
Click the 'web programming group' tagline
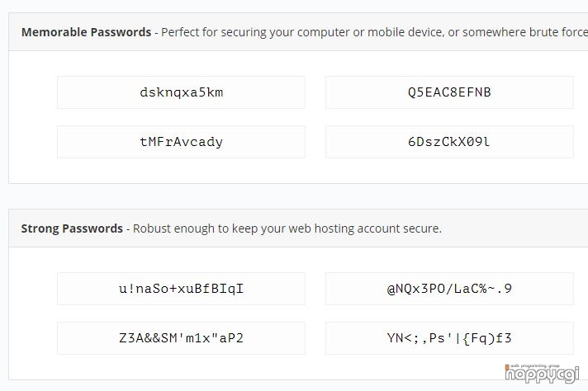(535, 365)
